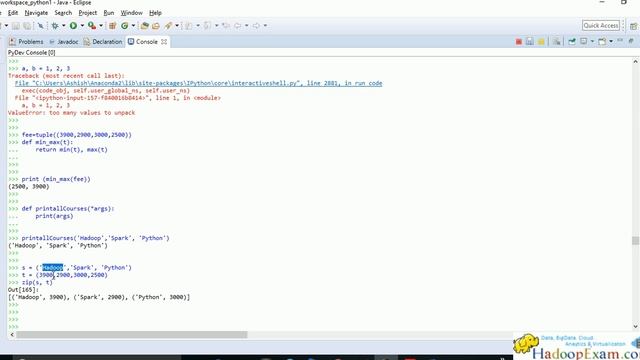Viewport: 640px width, 360px height.
Task: Run the program with green play icon
Action: 73,26
